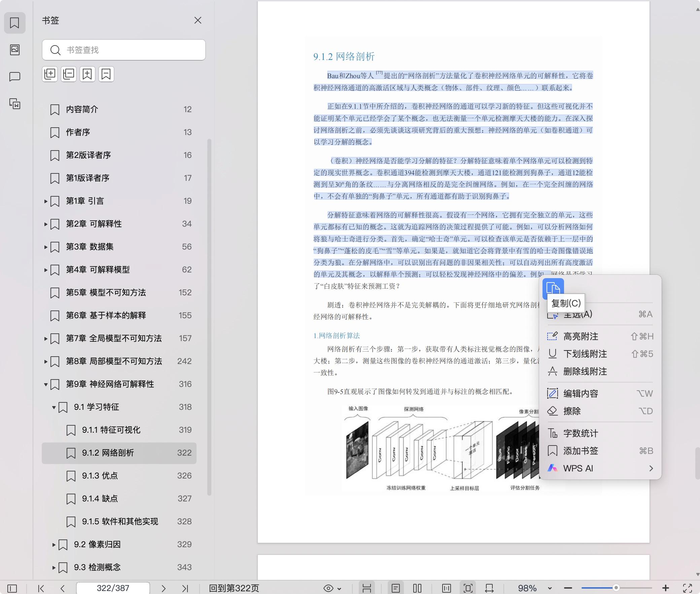Viewport: 700px width, 594px height.
Task: Select 高亮附注 from the context menu
Action: (581, 336)
